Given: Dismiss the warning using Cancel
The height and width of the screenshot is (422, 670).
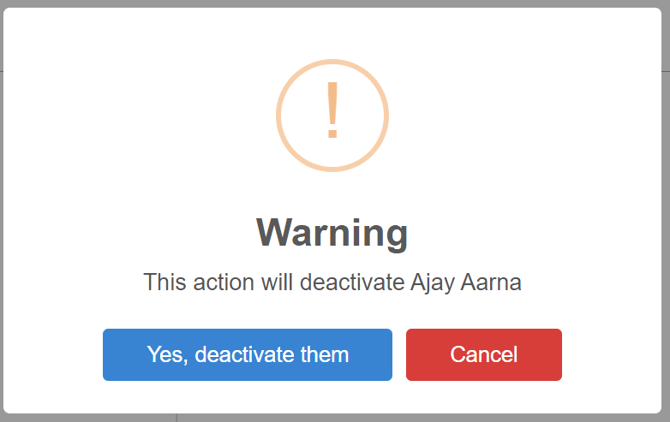Looking at the screenshot, I should pos(483,354).
